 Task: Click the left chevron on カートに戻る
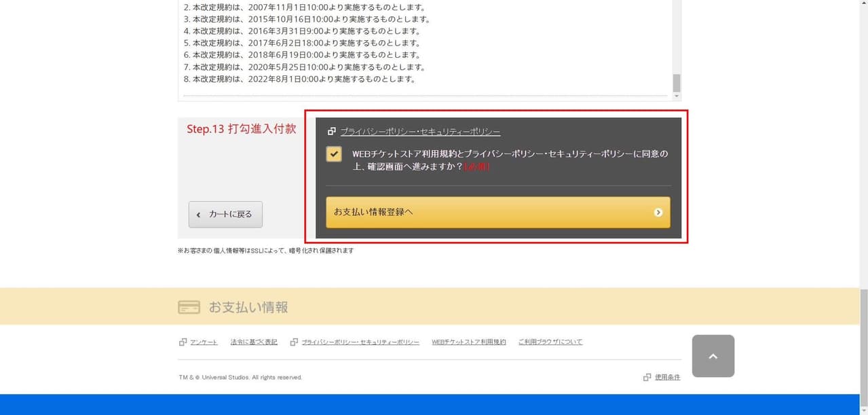click(199, 215)
